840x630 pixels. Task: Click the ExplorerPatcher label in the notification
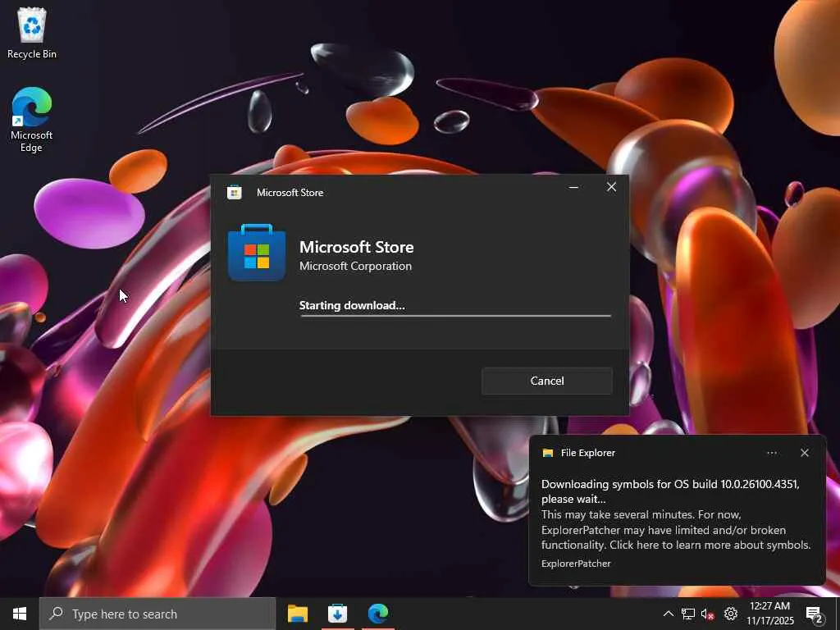[576, 564]
